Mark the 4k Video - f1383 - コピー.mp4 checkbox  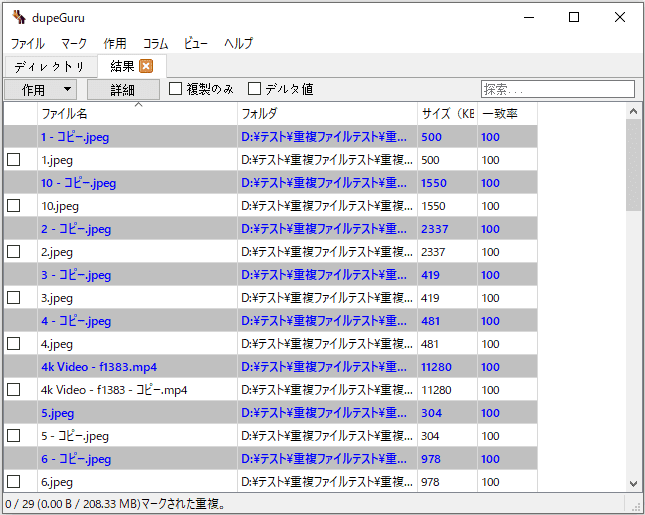pos(14,390)
